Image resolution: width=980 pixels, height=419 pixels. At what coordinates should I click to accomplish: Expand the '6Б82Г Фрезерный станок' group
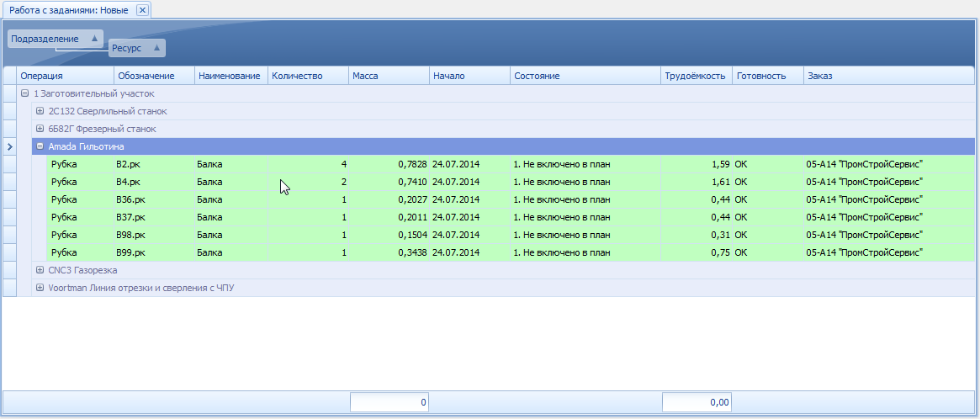40,129
